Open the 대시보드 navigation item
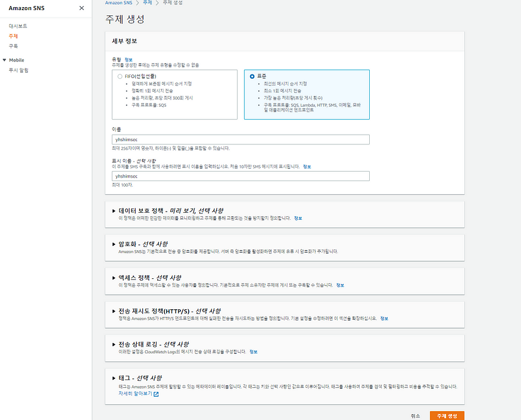The width and height of the screenshot is (521, 420). (x=18, y=26)
